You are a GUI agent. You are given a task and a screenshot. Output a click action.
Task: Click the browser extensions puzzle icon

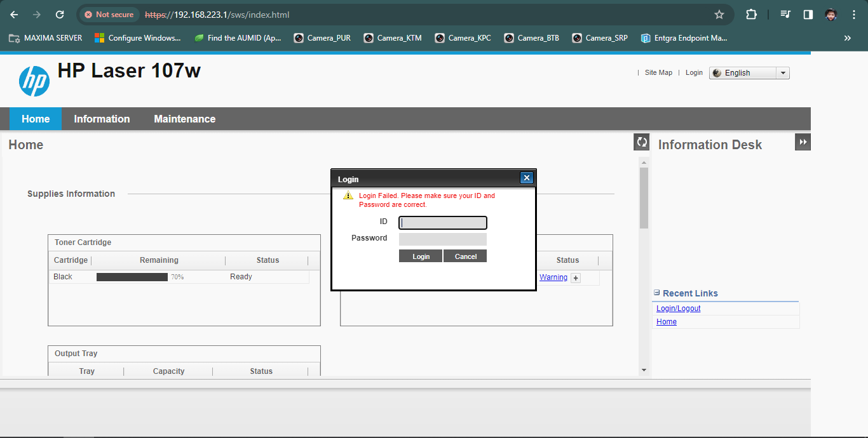click(x=752, y=13)
